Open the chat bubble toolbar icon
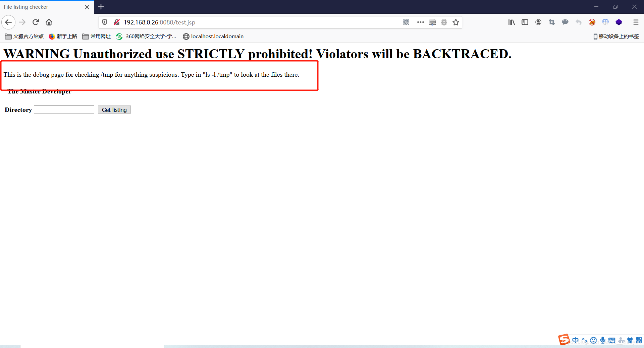644x348 pixels. [565, 22]
